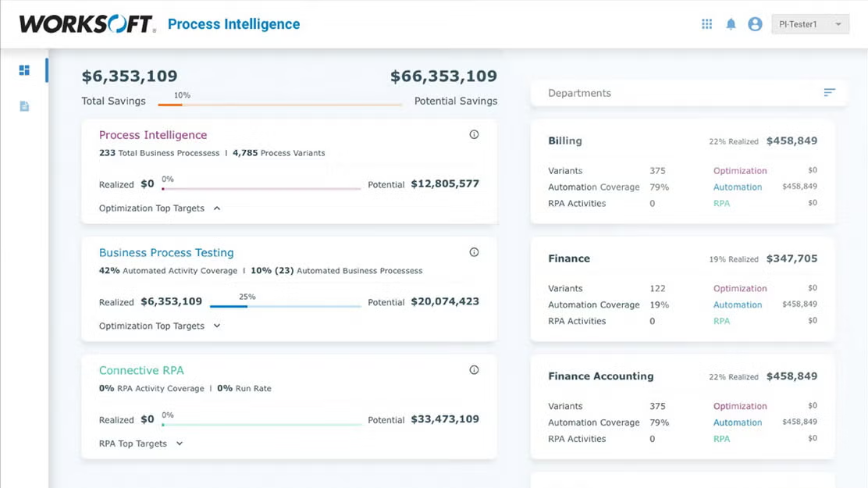The width and height of the screenshot is (868, 488).
Task: Click the Departments sort filter icon
Action: coord(829,92)
